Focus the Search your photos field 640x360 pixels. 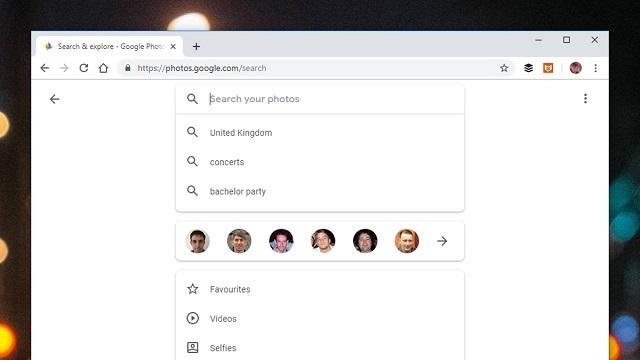(320, 99)
